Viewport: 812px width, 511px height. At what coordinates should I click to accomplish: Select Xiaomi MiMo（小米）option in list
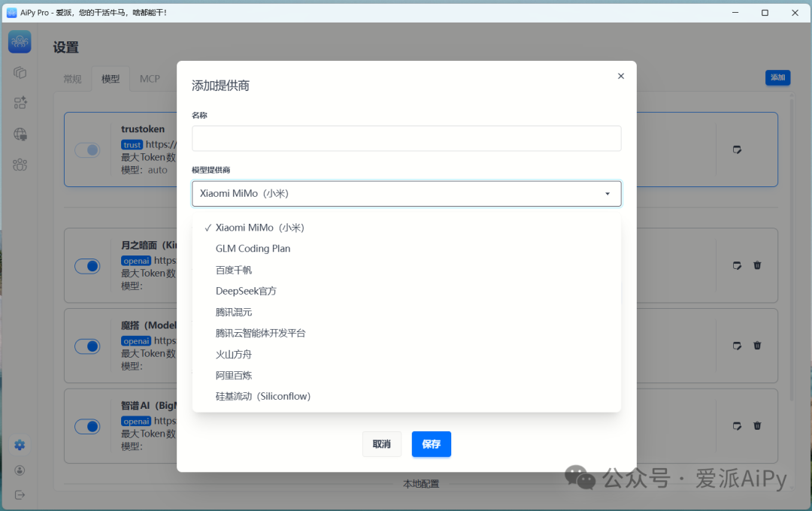coord(407,228)
